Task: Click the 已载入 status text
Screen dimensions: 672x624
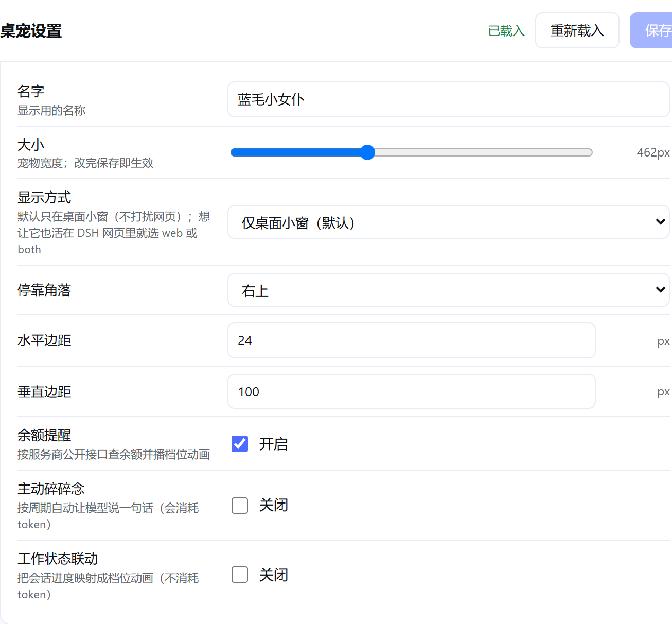Action: (x=506, y=31)
